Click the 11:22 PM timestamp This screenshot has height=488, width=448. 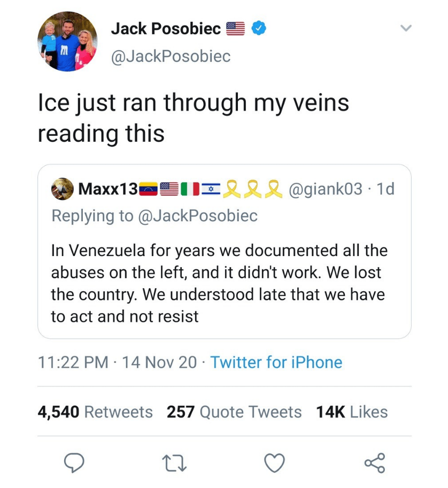pyautogui.click(x=73, y=362)
